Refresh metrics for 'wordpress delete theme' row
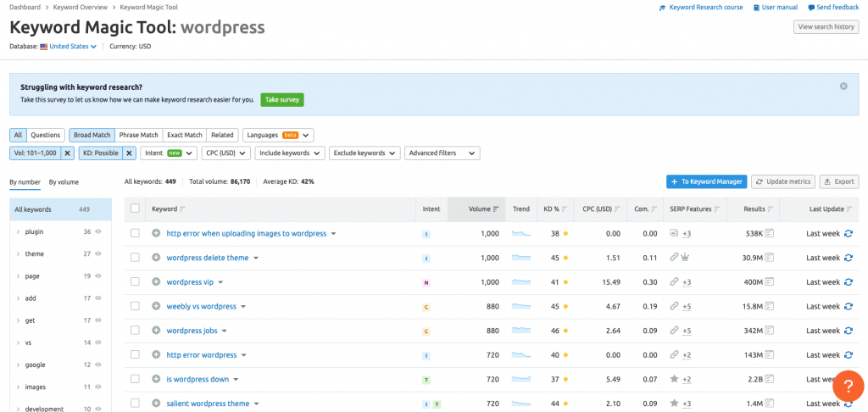Viewport: 868px width, 412px height. 848,258
